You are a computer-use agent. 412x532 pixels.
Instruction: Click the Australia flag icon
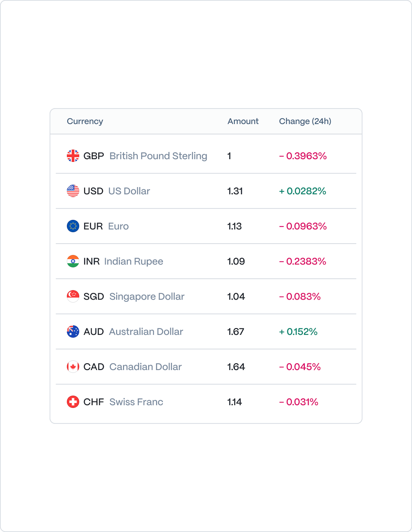73,331
